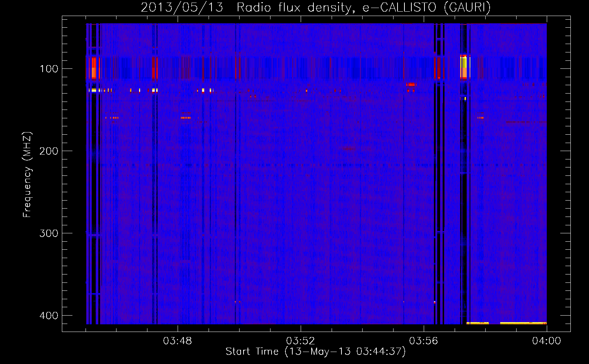Screen dimensions: 589x364
Task: Click the 04:00 time tick label
Action: 547,341
